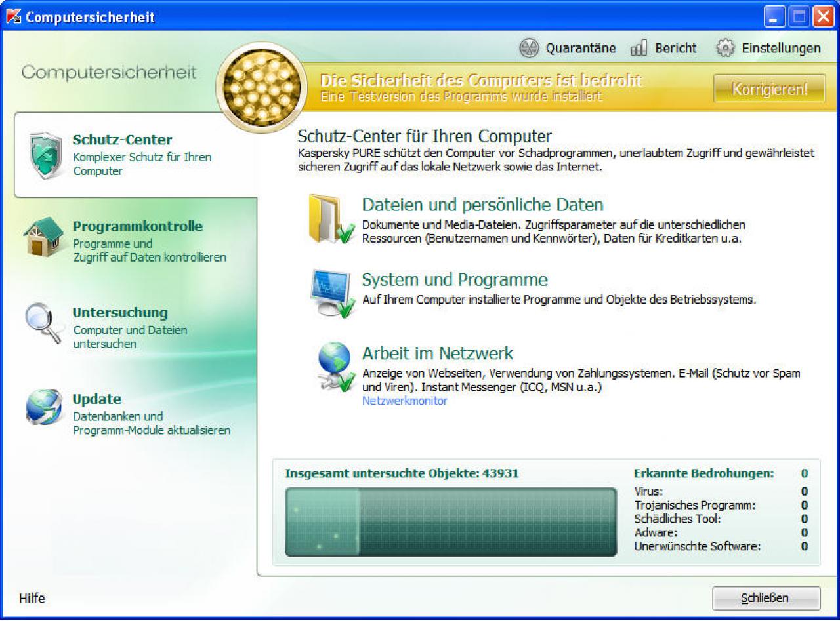
Task: Open the Netzwerkmonitor link
Action: tap(405, 401)
